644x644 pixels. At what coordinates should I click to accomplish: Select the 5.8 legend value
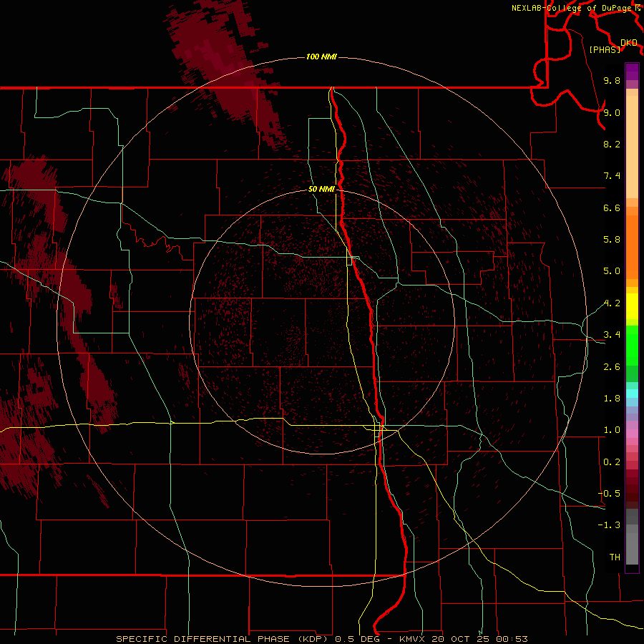pyautogui.click(x=612, y=240)
